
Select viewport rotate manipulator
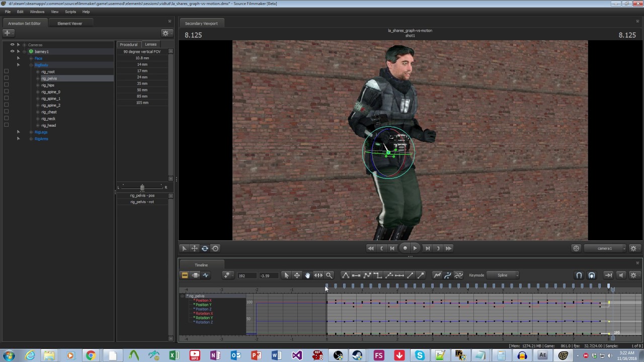205,248
